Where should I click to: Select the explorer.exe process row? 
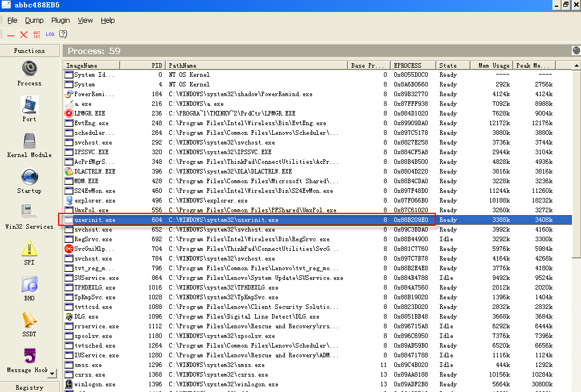point(95,200)
